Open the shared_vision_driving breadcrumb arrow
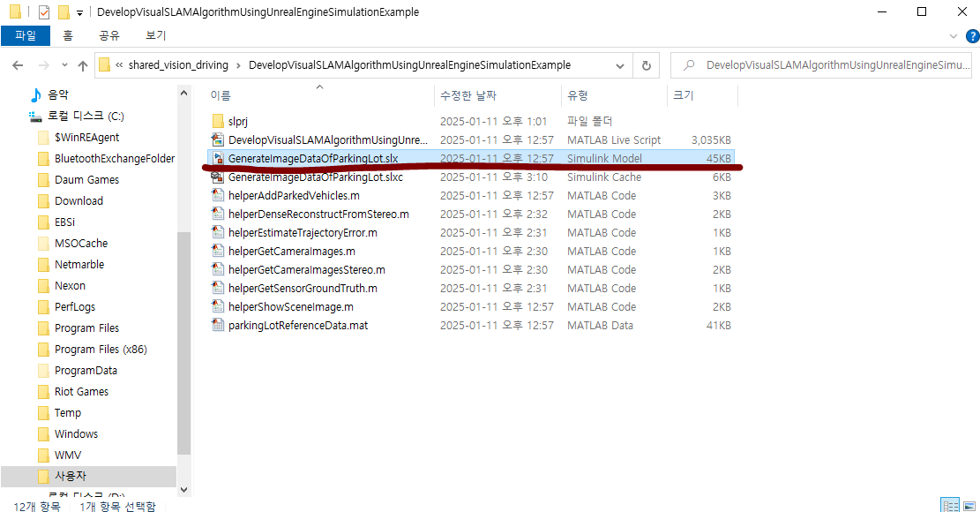The image size is (980, 512). (x=238, y=65)
